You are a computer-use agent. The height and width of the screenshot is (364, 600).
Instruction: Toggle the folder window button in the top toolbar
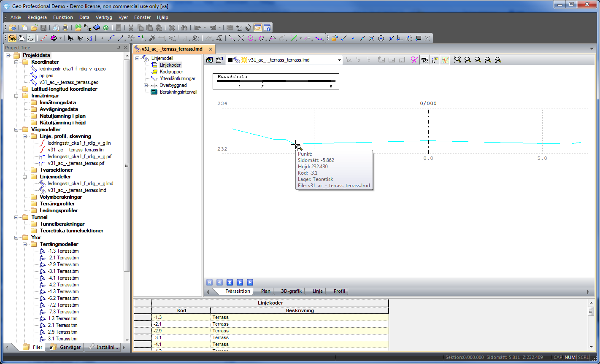[x=257, y=28]
